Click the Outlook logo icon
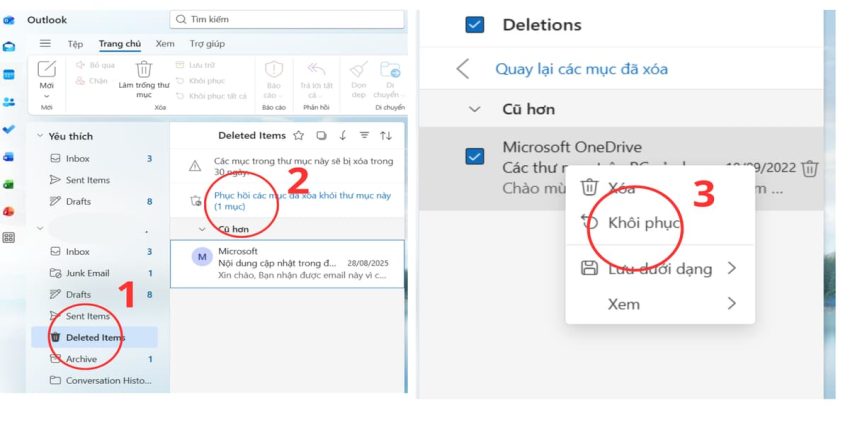Viewport: 850px width, 425px height. pyautogui.click(x=9, y=20)
